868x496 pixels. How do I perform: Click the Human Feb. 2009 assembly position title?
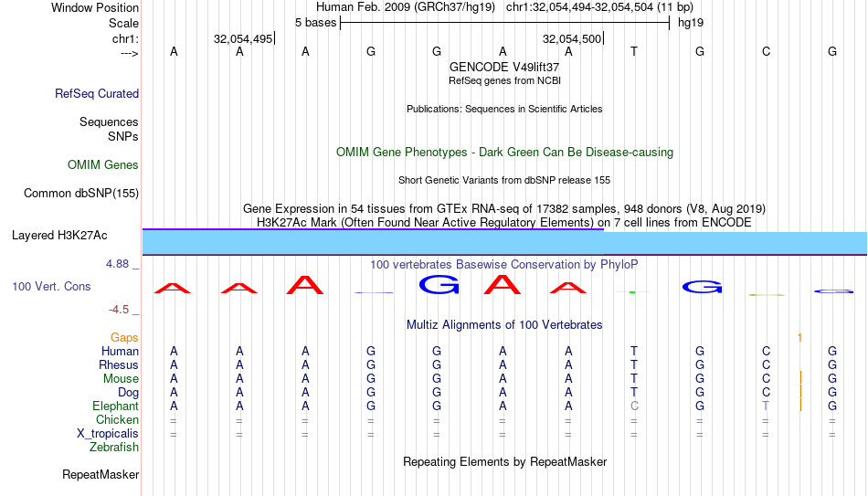pyautogui.click(x=504, y=7)
